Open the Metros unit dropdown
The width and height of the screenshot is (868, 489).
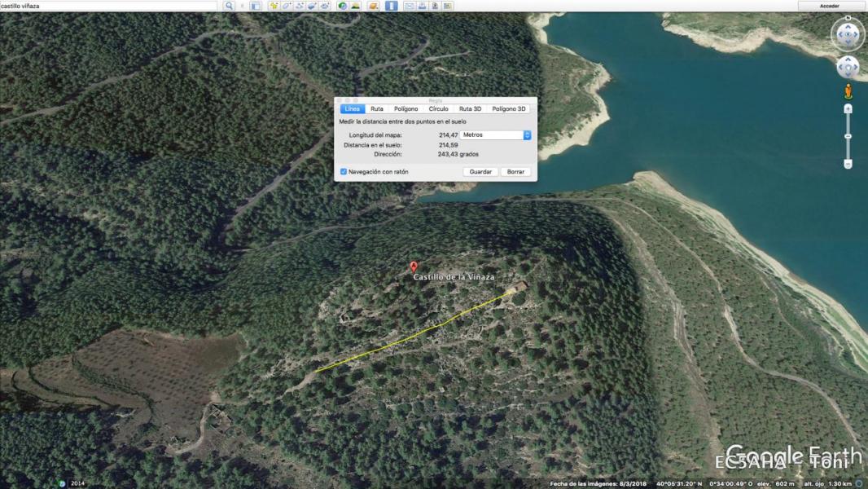tap(496, 135)
